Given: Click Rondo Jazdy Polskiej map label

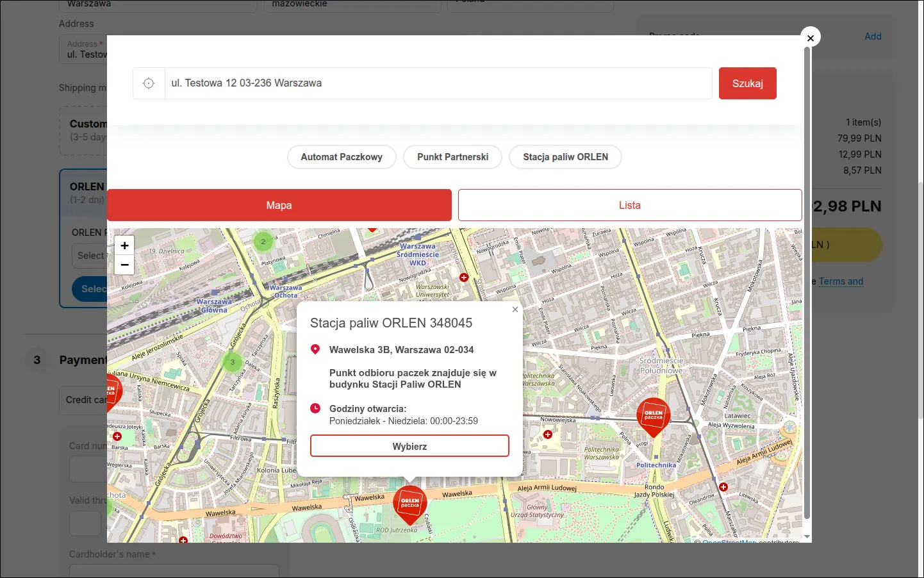Looking at the screenshot, I should click(x=654, y=491).
